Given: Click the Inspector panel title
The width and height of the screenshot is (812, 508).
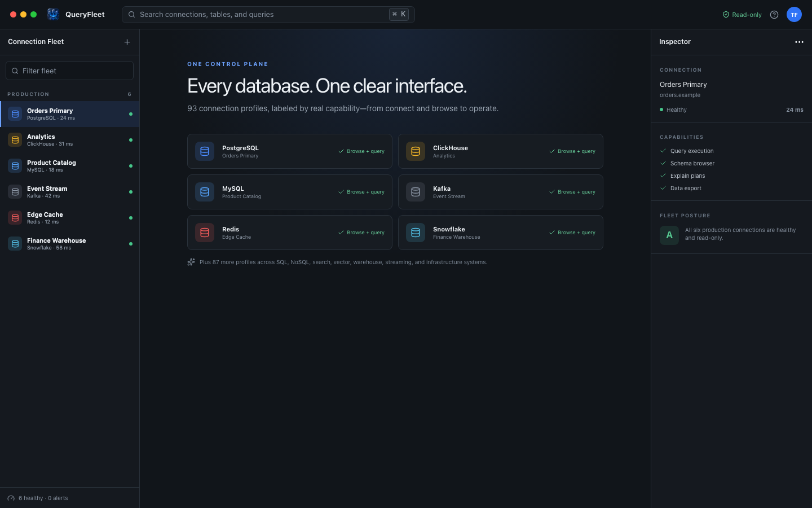Looking at the screenshot, I should pos(675,42).
